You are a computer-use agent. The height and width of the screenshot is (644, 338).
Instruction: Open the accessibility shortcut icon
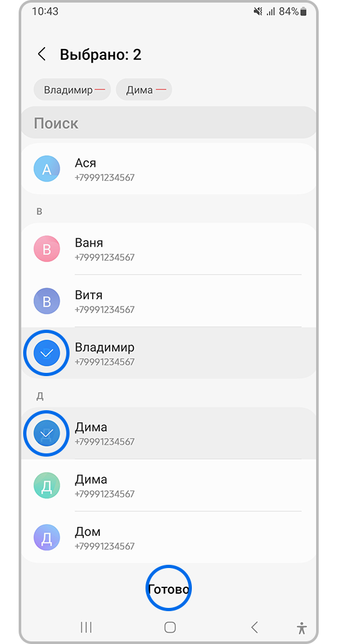pos(302,627)
